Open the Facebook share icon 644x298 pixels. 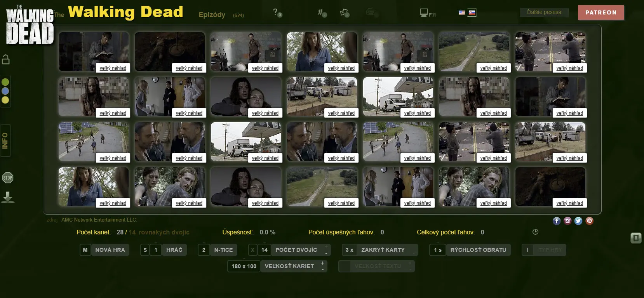pyautogui.click(x=557, y=221)
